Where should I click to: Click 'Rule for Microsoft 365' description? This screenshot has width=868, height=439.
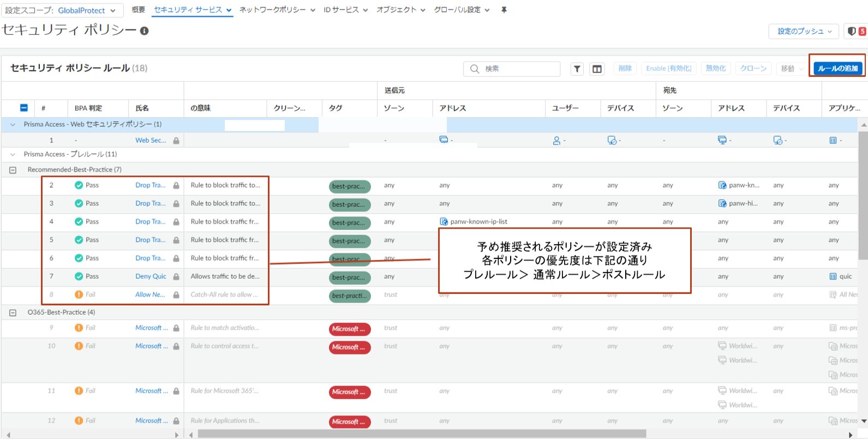point(224,390)
